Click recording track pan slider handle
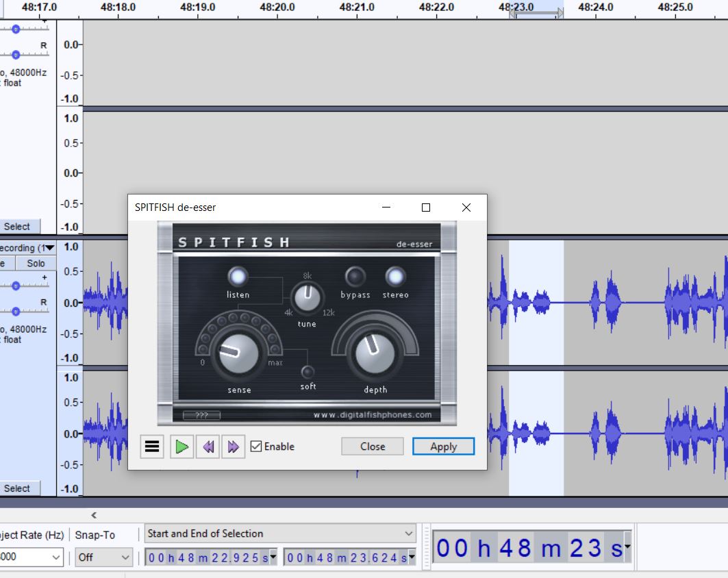The width and height of the screenshot is (728, 578). [x=16, y=311]
